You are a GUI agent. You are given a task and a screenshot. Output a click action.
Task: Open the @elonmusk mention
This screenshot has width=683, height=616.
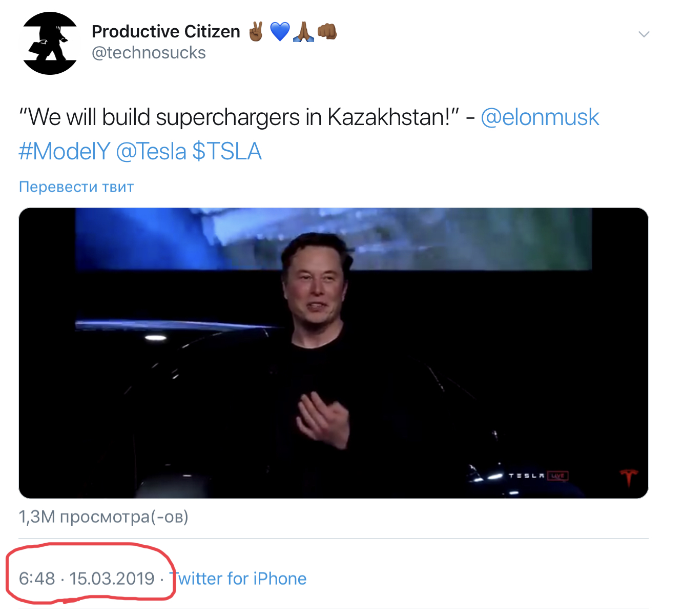click(540, 117)
